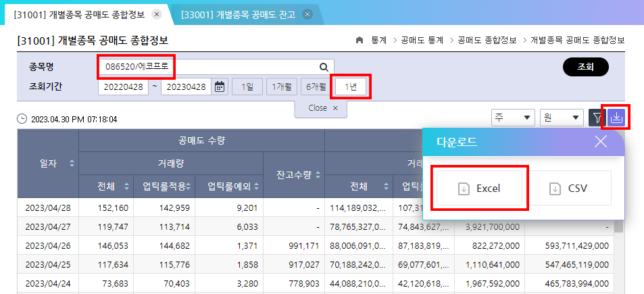Select the 6개월 period button

(316, 87)
